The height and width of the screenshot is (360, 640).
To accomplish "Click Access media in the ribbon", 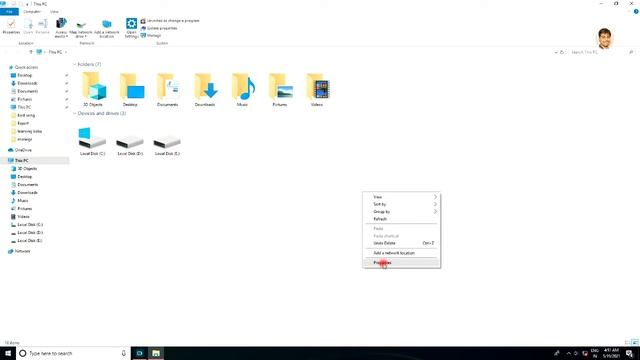I will [x=61, y=28].
